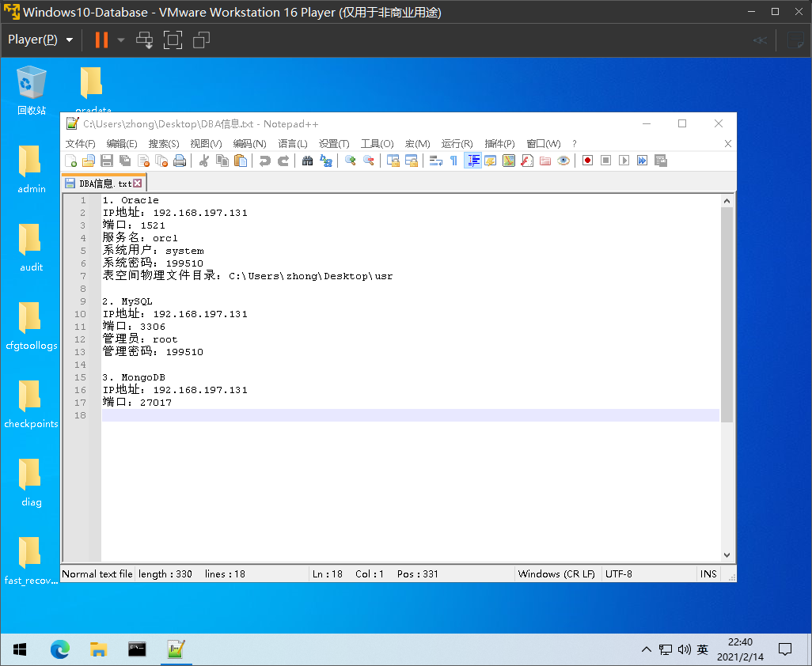This screenshot has height=666, width=812.
Task: Collapse the VMware toolbar with double chevron
Action: [x=760, y=40]
